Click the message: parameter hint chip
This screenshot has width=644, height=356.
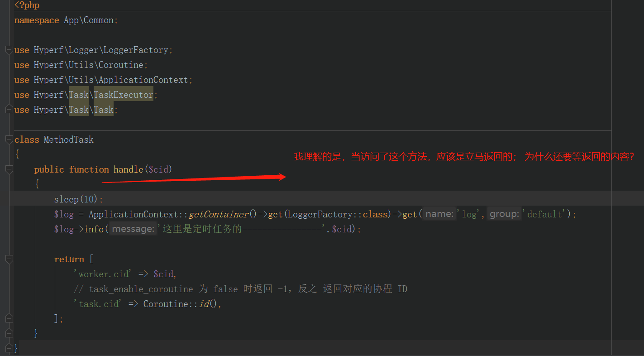[132, 229]
